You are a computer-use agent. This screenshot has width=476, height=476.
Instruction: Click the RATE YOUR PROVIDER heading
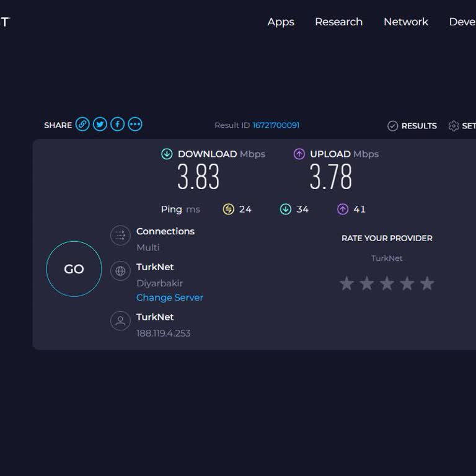click(x=387, y=238)
